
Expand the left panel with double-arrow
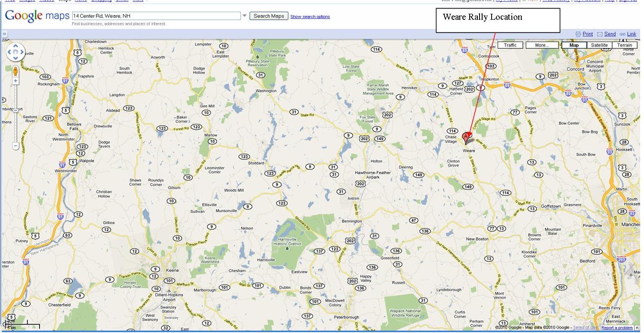pos(4,34)
